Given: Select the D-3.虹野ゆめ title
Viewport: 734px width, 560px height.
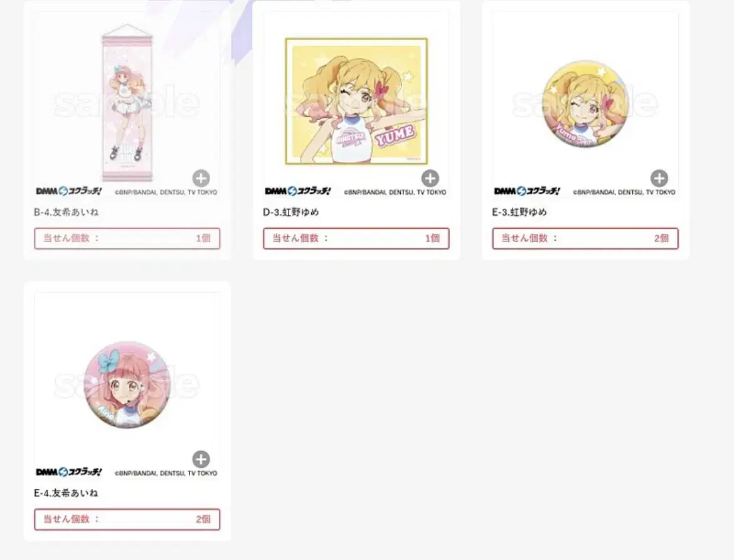Looking at the screenshot, I should [290, 212].
